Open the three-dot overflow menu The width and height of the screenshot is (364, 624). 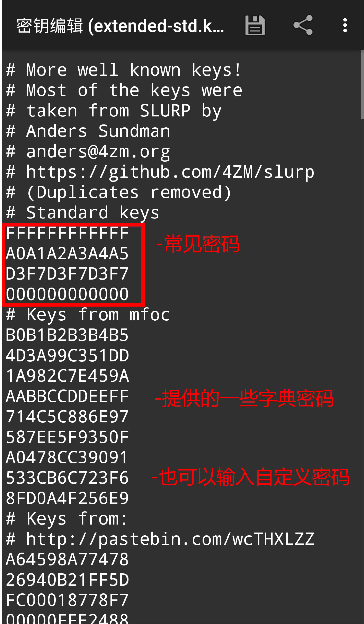[345, 25]
